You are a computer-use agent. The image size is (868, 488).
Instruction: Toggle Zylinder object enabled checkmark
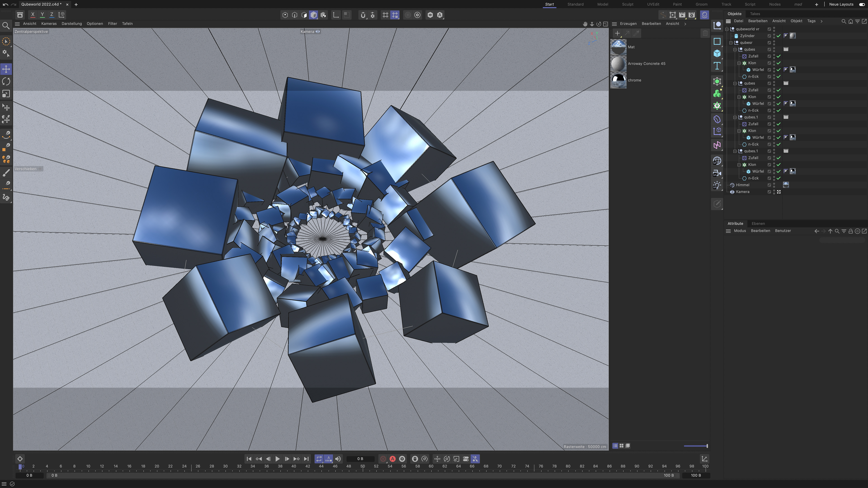(x=779, y=36)
